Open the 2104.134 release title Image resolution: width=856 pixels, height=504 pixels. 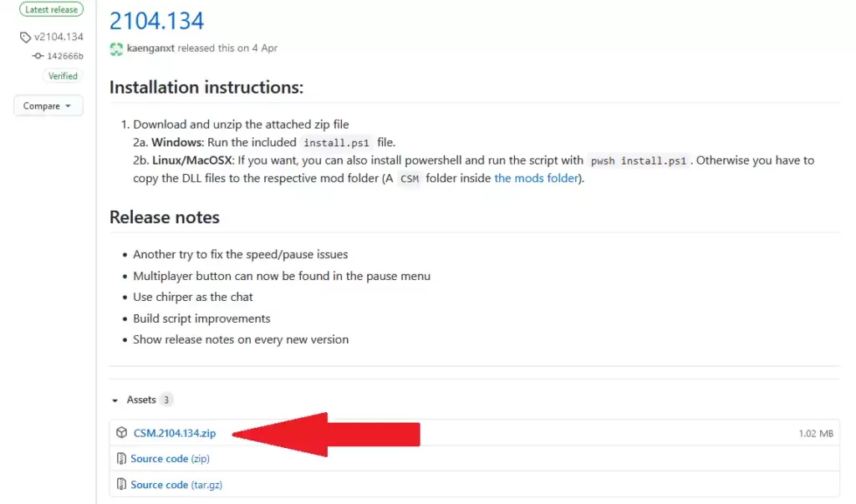pyautogui.click(x=156, y=20)
